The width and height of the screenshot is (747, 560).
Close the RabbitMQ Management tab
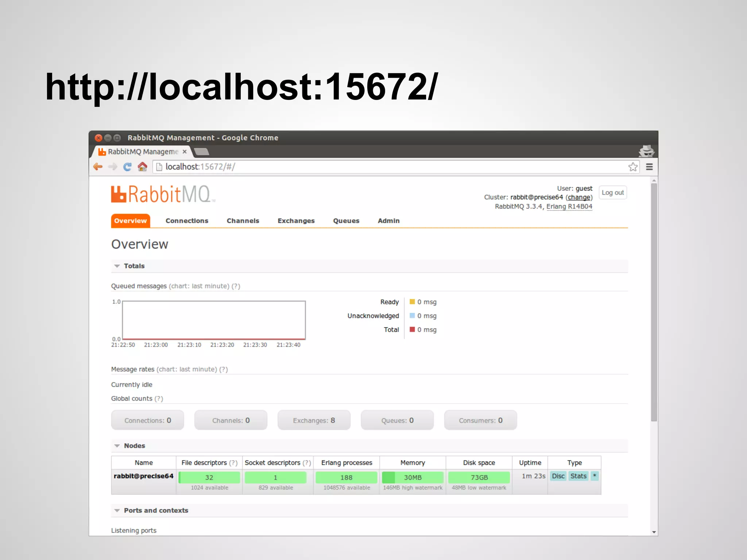tap(185, 152)
